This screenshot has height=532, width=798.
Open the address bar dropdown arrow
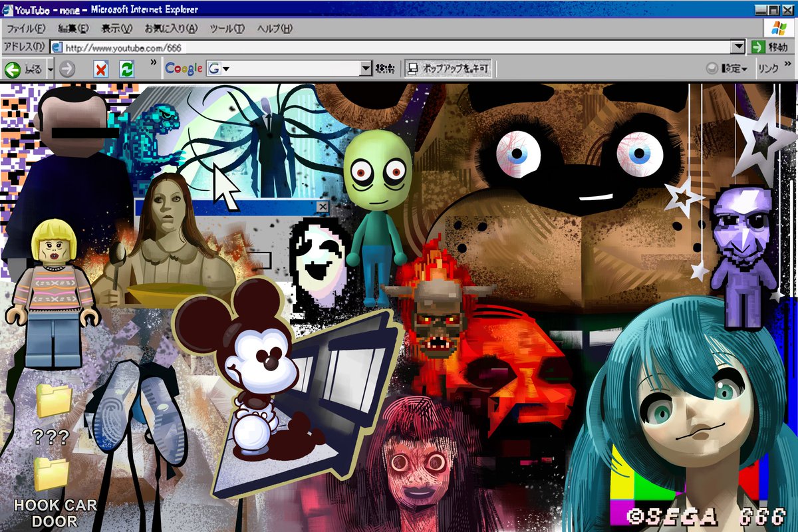(x=737, y=47)
